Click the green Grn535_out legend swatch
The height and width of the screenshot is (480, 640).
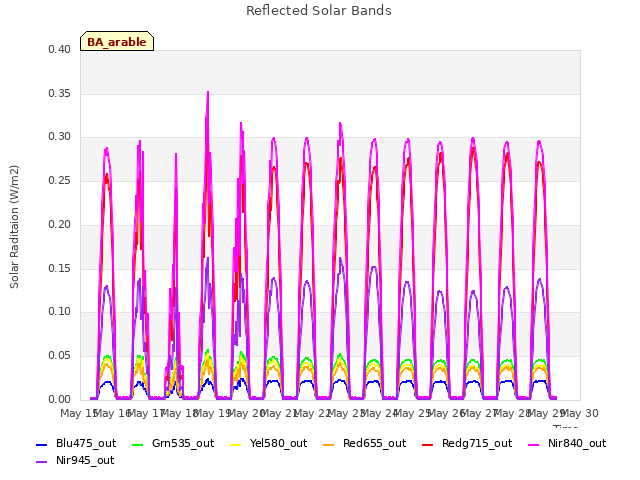coord(138,444)
